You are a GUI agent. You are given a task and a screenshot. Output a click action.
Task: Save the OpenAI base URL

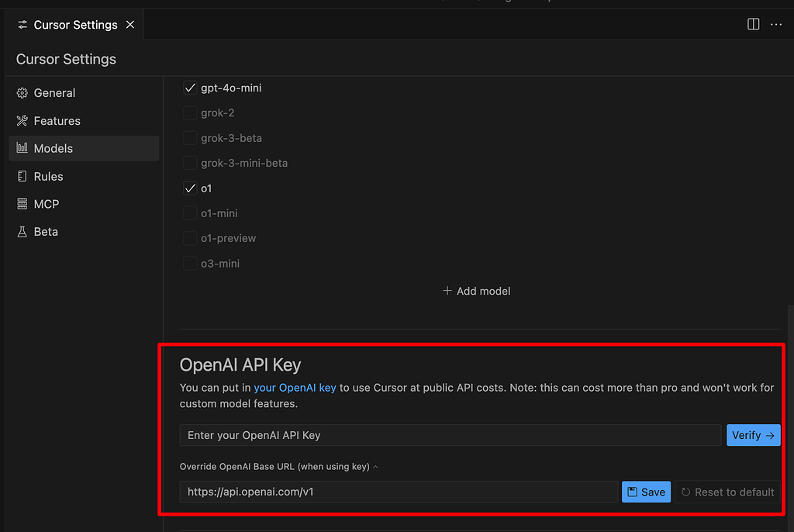pyautogui.click(x=646, y=492)
